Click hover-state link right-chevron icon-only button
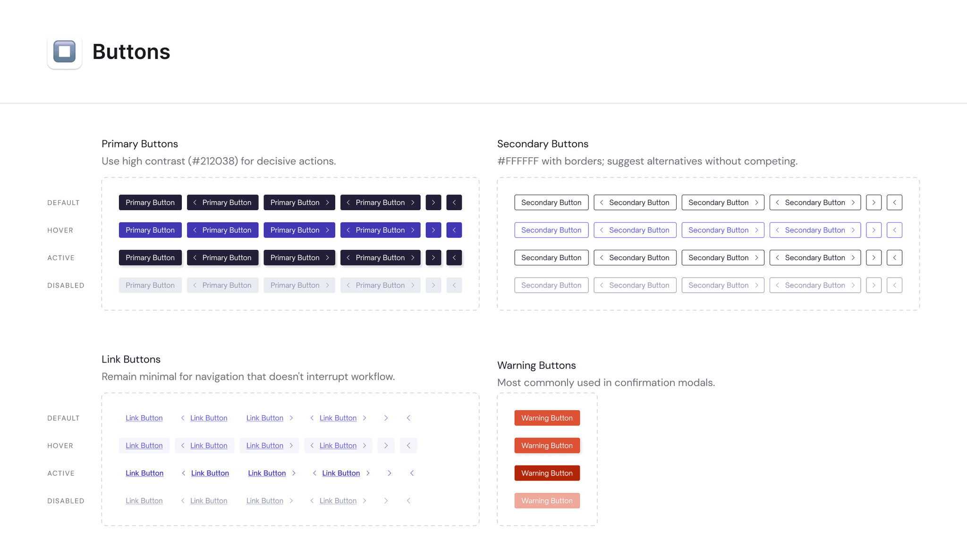 [x=386, y=446]
